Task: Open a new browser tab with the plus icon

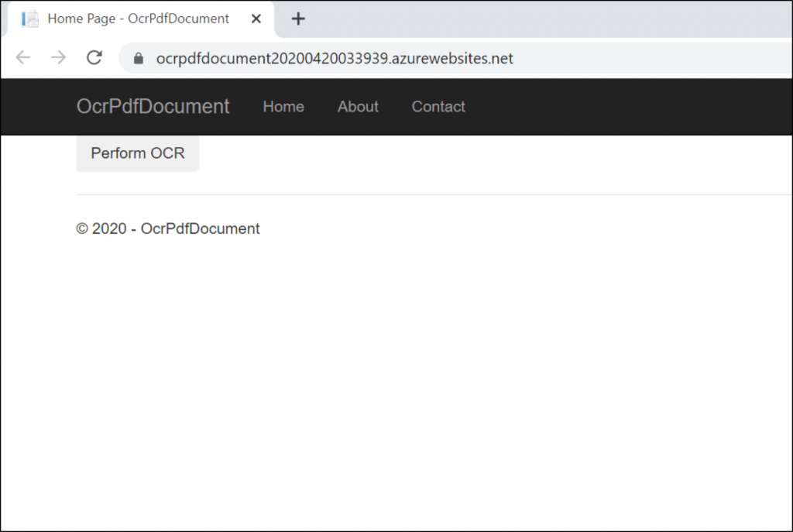Action: pyautogui.click(x=298, y=19)
